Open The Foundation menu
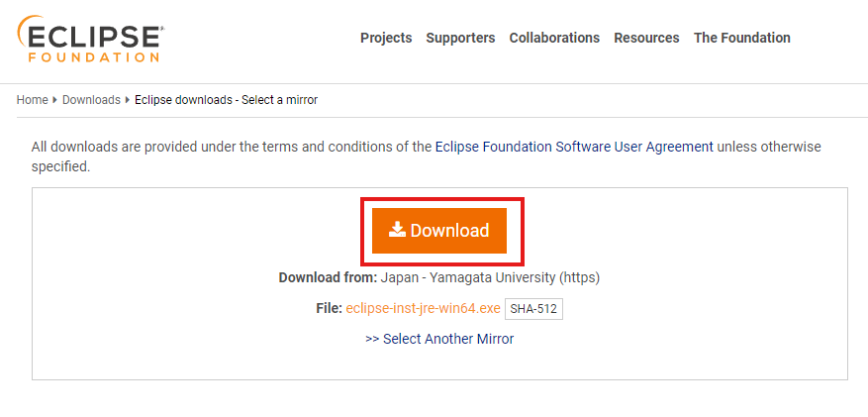This screenshot has height=417, width=868. pyautogui.click(x=741, y=38)
